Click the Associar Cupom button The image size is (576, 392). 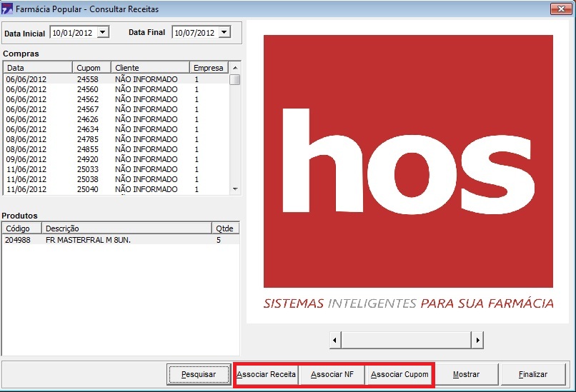pos(399,374)
